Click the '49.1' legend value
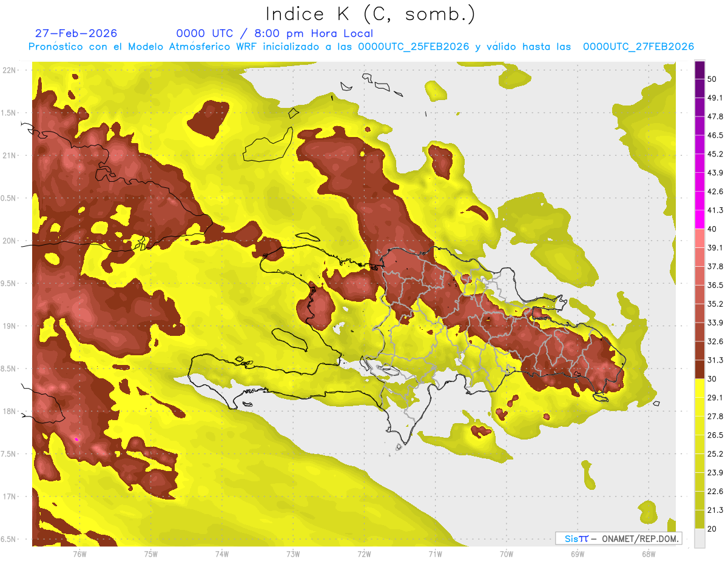The width and height of the screenshot is (728, 562). point(715,98)
